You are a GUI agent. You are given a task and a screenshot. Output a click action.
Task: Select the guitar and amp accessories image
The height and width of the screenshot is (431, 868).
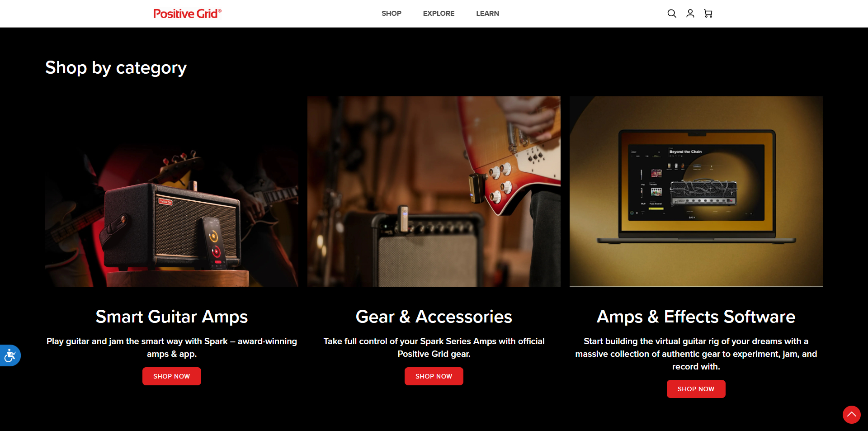(434, 191)
